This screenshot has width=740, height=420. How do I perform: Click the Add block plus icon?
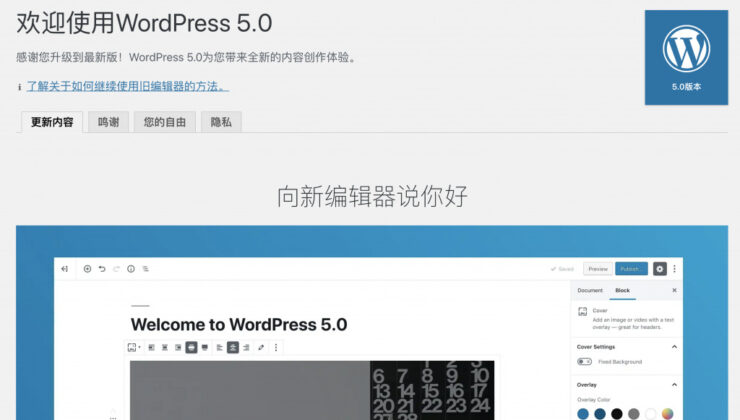click(87, 269)
